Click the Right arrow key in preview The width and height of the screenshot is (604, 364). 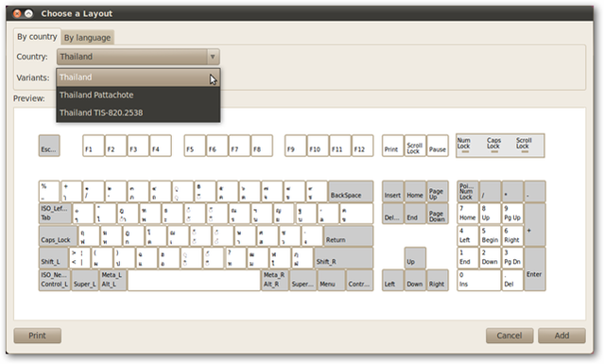click(438, 280)
